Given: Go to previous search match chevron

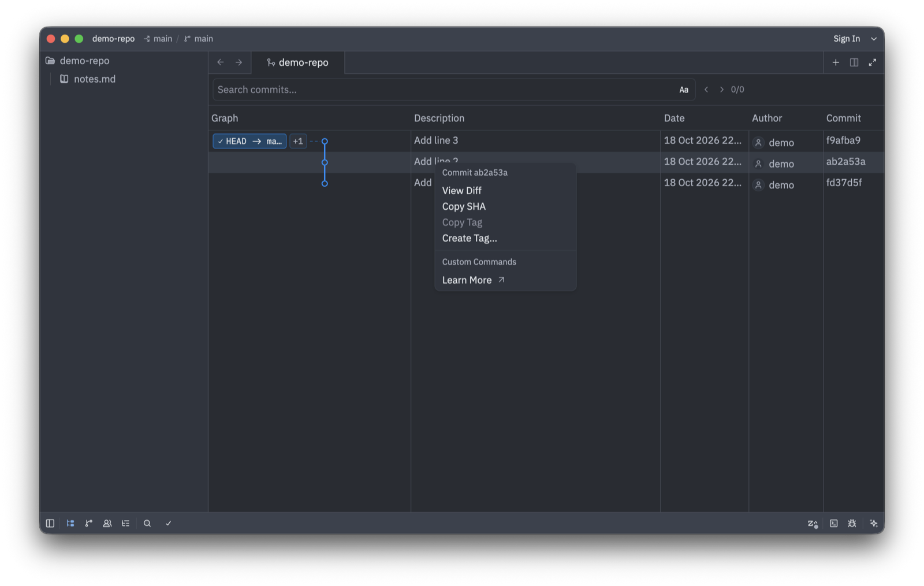Looking at the screenshot, I should point(706,90).
